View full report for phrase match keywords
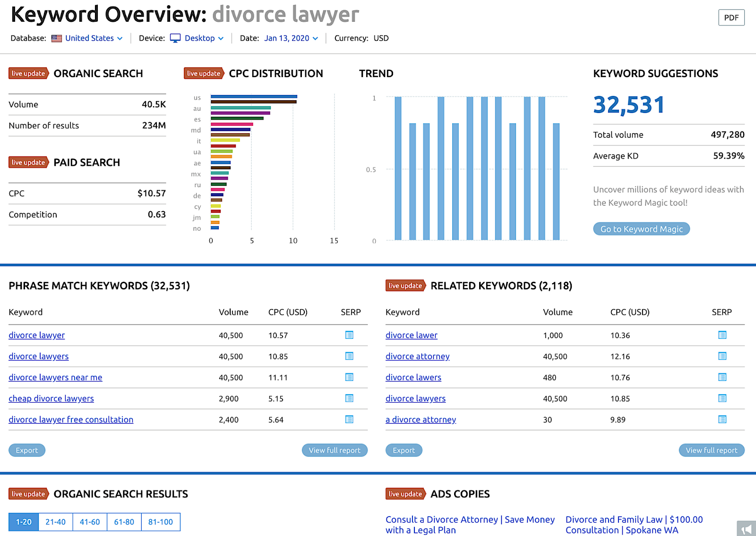The width and height of the screenshot is (756, 536). (x=335, y=450)
